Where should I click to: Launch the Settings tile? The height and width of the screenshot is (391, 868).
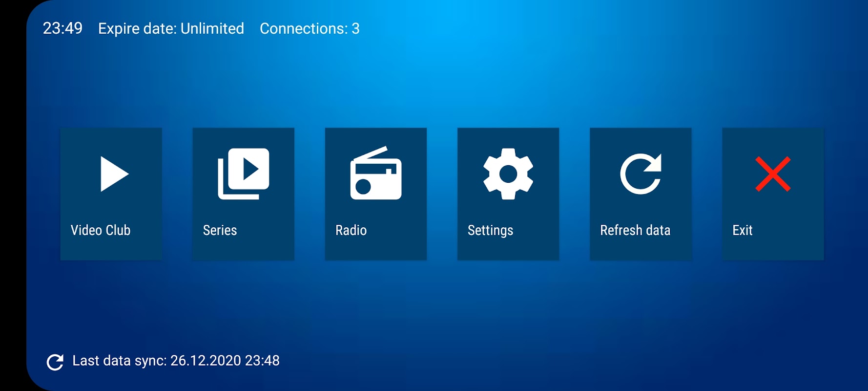pyautogui.click(x=508, y=194)
